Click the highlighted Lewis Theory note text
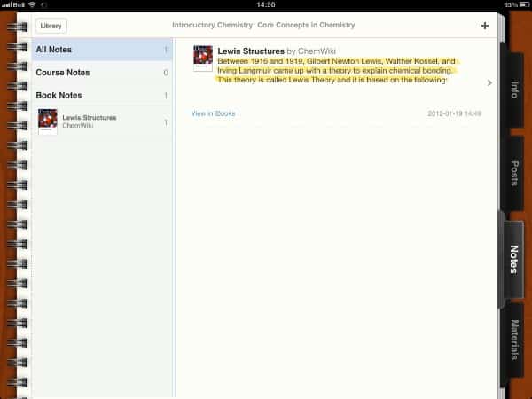This screenshot has height=399, width=532. [336, 71]
